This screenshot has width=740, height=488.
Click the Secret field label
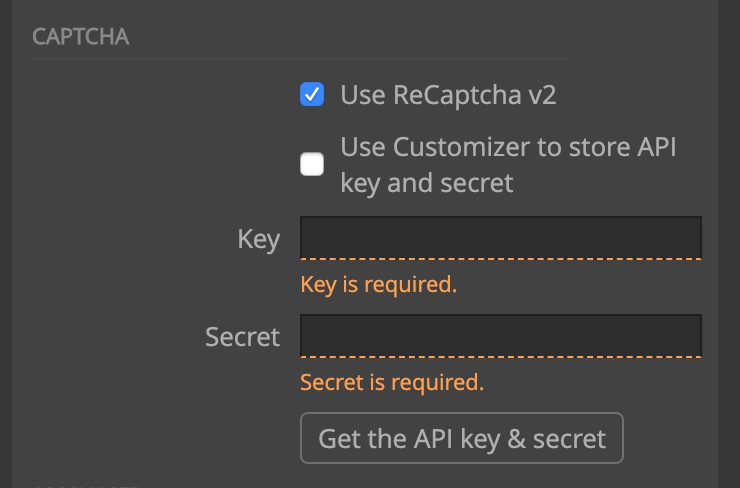click(x=243, y=337)
